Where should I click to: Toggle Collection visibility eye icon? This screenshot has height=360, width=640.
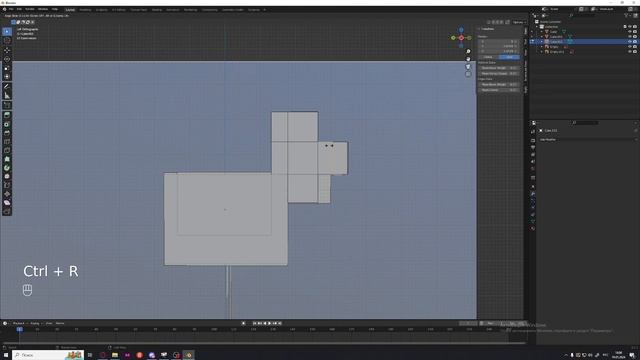click(x=630, y=27)
